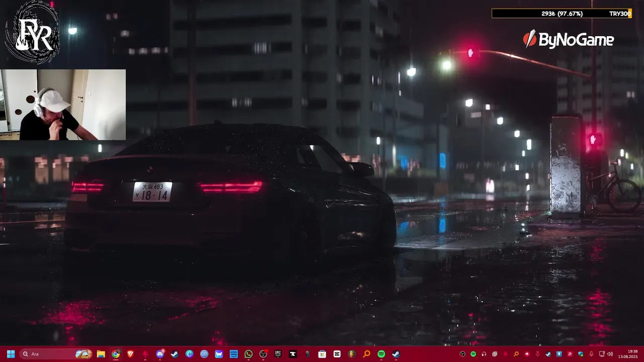Click the microphone tray icon
Viewport: 644px width, 362px height.
(591, 354)
